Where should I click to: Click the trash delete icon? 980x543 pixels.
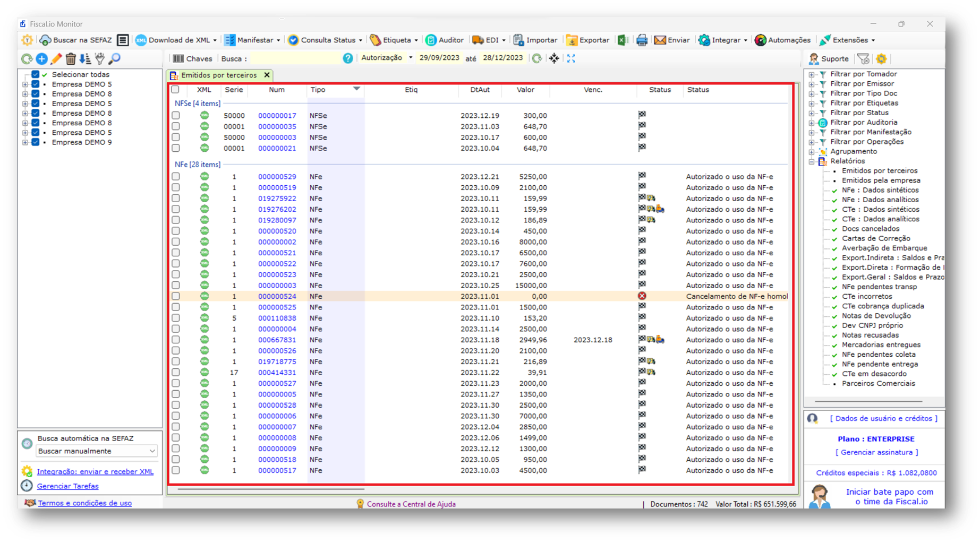(x=71, y=59)
